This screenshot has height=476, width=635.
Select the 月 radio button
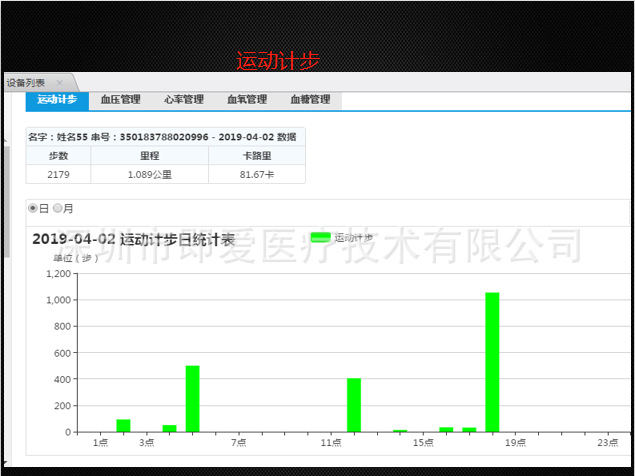tap(58, 208)
